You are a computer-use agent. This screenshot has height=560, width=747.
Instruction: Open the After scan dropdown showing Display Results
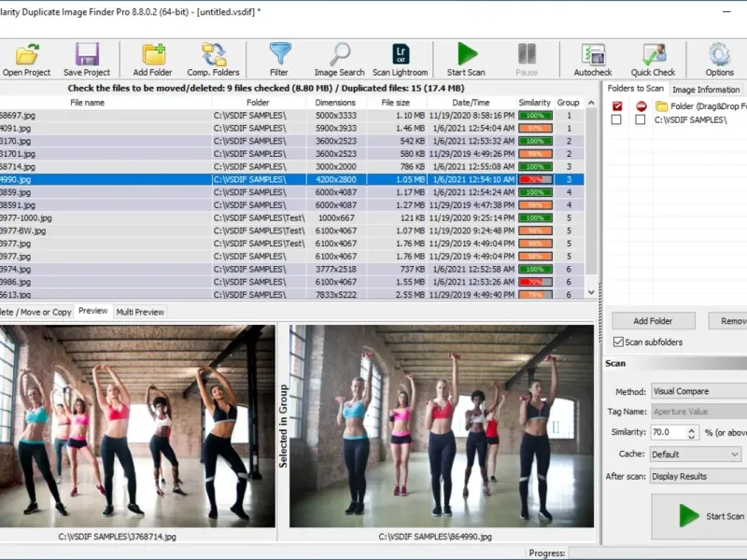[698, 476]
